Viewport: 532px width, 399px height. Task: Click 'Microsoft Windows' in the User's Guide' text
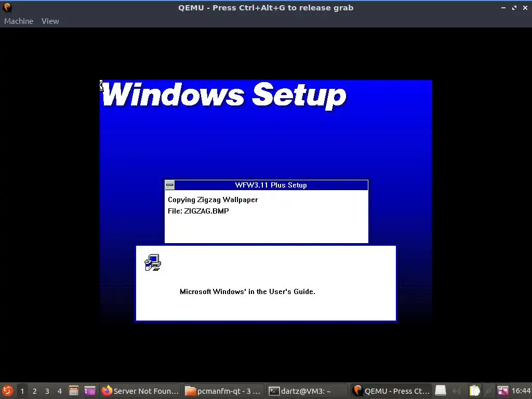247,291
